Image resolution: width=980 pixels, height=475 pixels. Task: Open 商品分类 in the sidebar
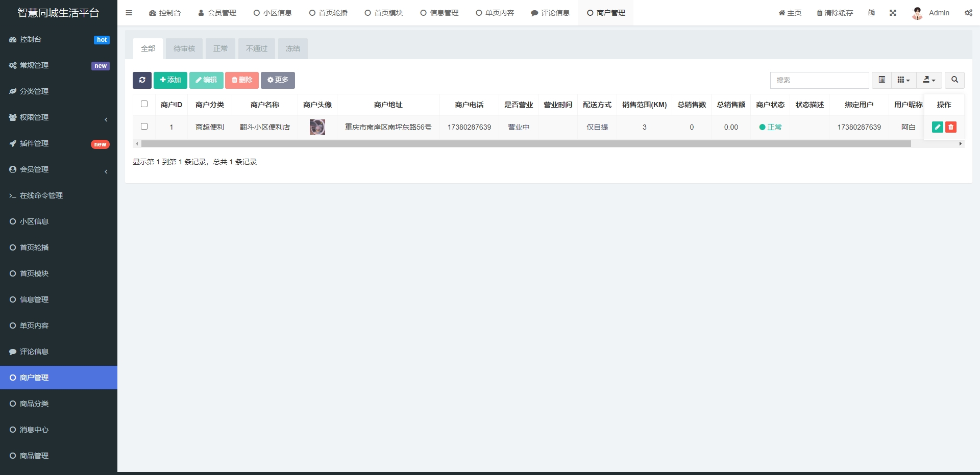[34, 404]
